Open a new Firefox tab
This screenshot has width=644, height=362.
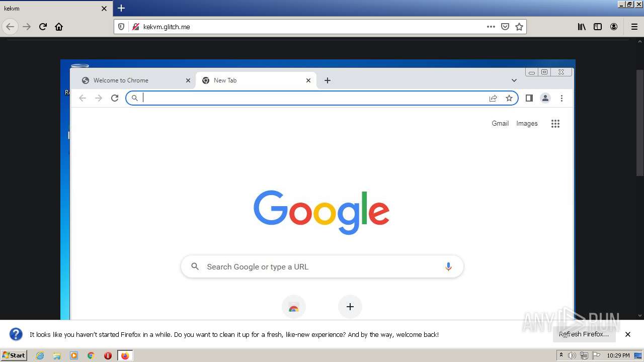pyautogui.click(x=121, y=8)
